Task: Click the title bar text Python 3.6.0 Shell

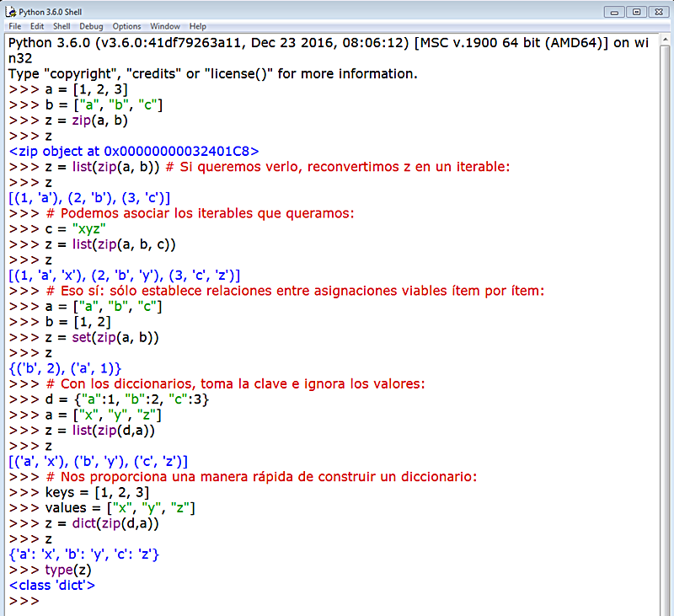Action: click(x=52, y=12)
